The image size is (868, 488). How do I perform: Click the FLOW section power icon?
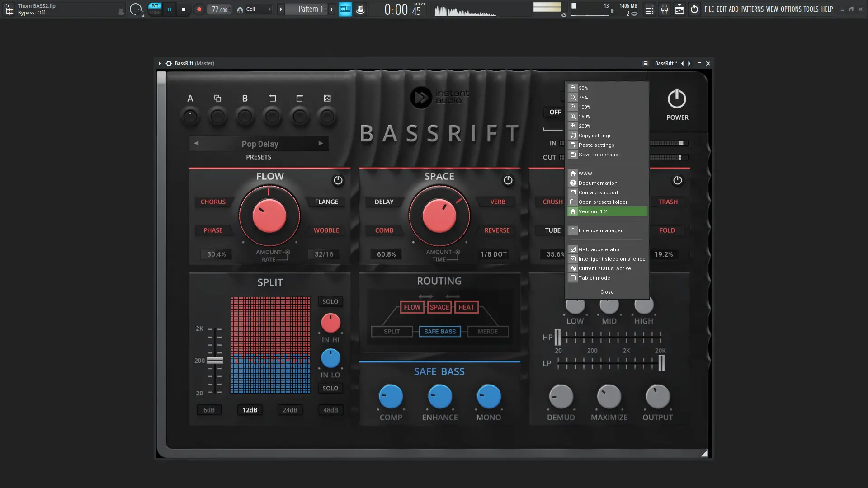click(338, 180)
